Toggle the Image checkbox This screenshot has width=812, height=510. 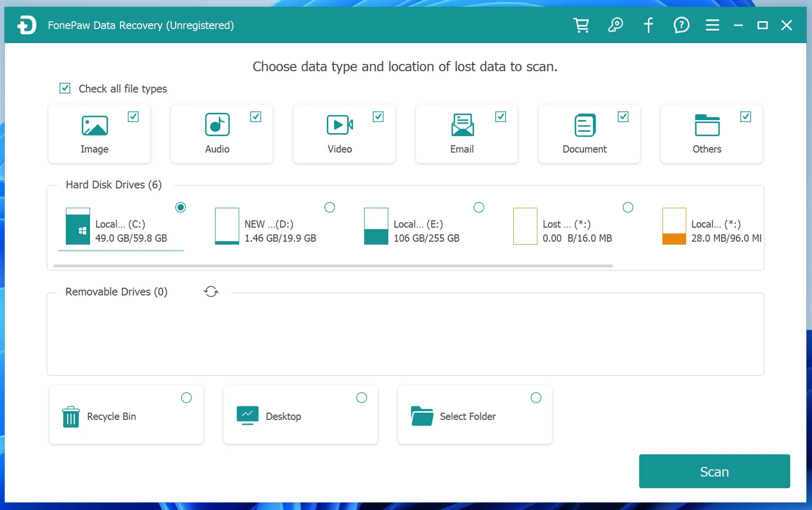pos(133,117)
